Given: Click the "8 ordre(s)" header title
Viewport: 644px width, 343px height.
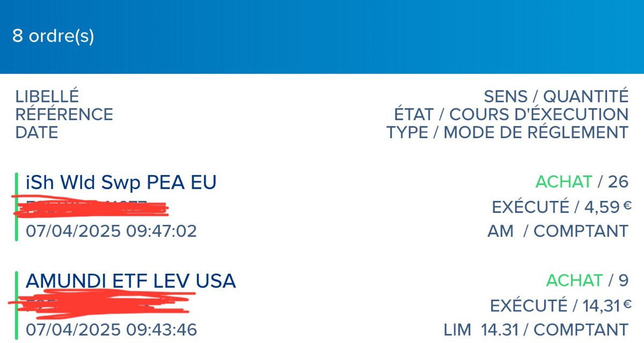Looking at the screenshot, I should tap(53, 36).
